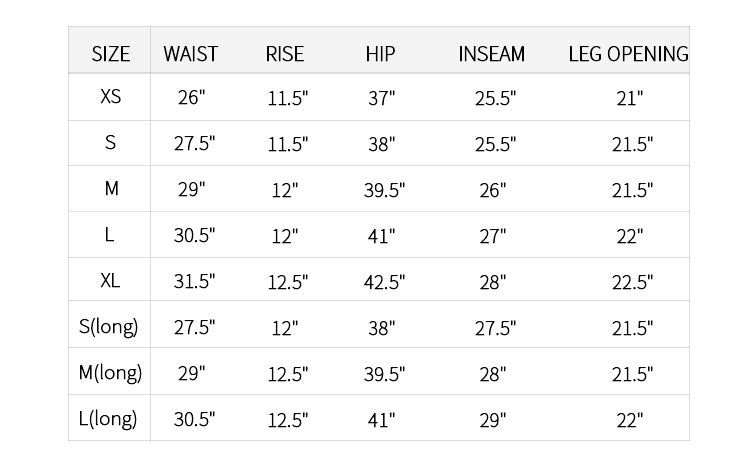Image resolution: width=750 pixels, height=471 pixels.
Task: Click the XL leg opening value 22.5"
Action: (632, 283)
